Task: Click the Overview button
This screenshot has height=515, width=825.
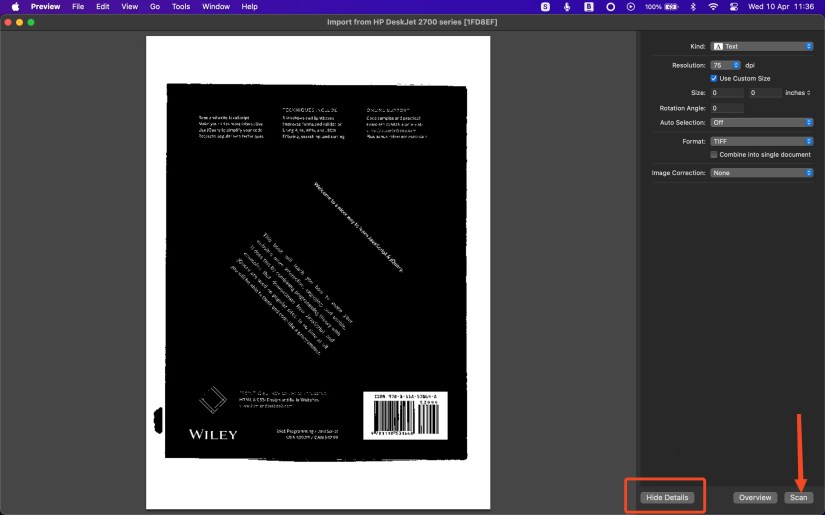Action: [755, 497]
